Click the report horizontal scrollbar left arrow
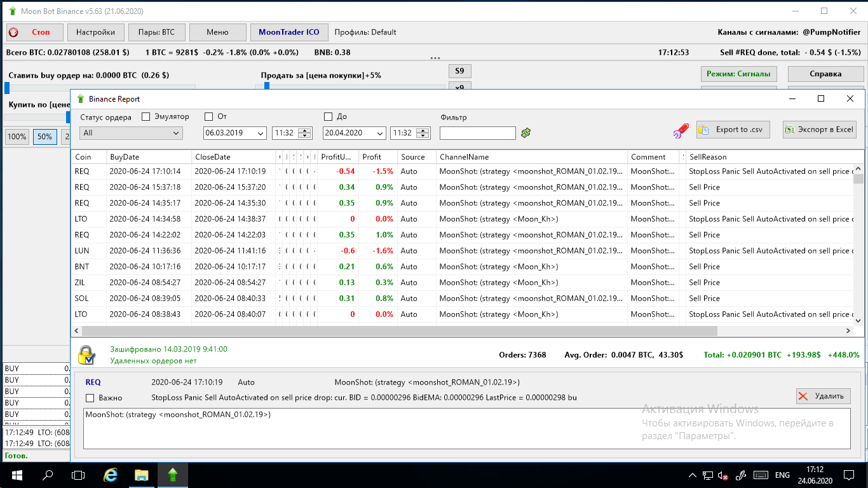This screenshot has height=488, width=868. click(x=77, y=331)
